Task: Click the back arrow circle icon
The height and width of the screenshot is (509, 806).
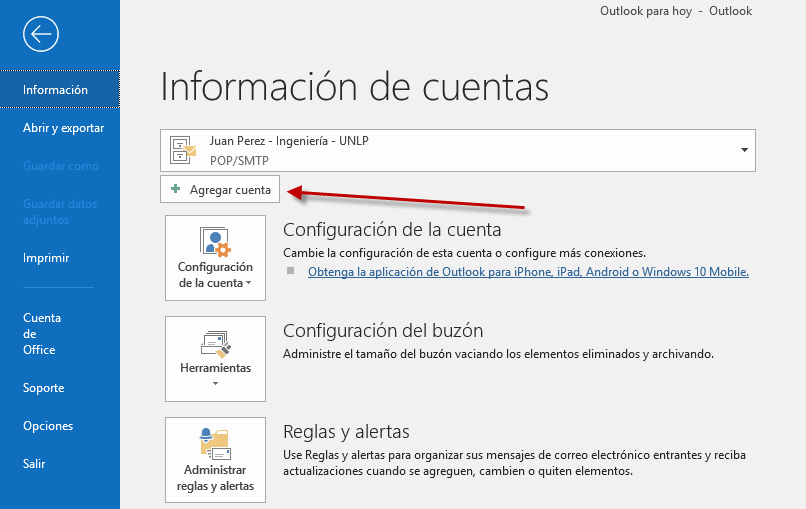Action: pyautogui.click(x=41, y=34)
